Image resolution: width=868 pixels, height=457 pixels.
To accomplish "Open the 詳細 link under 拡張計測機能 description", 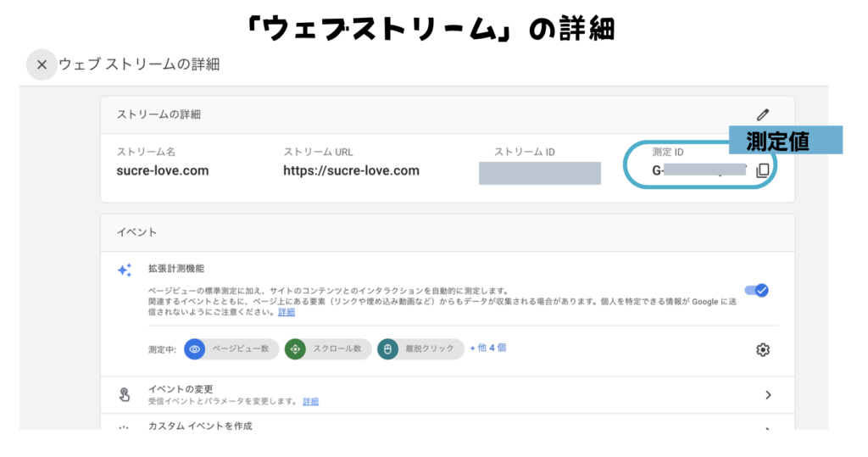I will tap(287, 312).
